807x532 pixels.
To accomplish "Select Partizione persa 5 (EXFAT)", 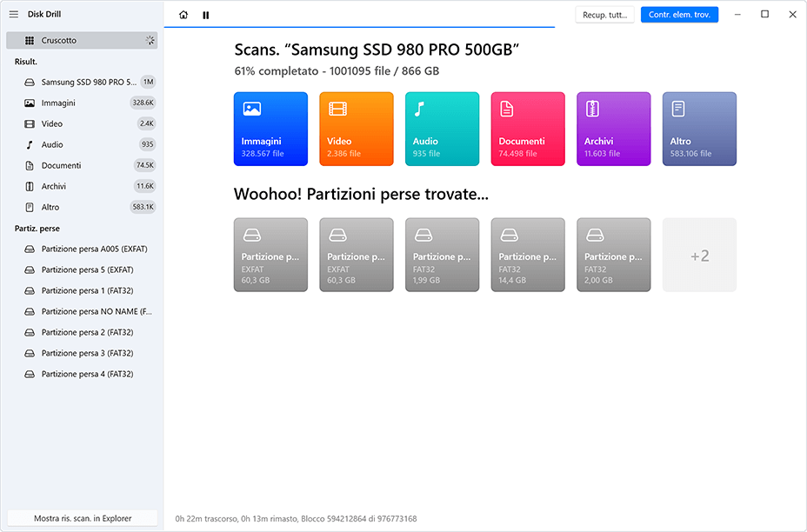I will pyautogui.click(x=82, y=269).
